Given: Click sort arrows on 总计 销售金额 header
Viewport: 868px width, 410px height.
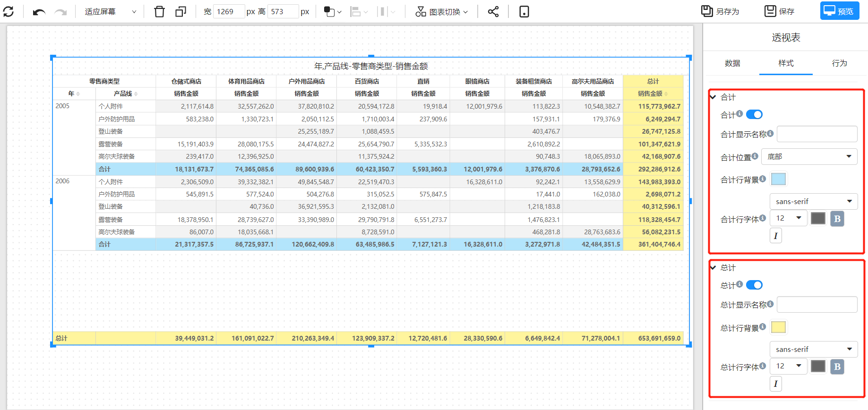Looking at the screenshot, I should [666, 94].
